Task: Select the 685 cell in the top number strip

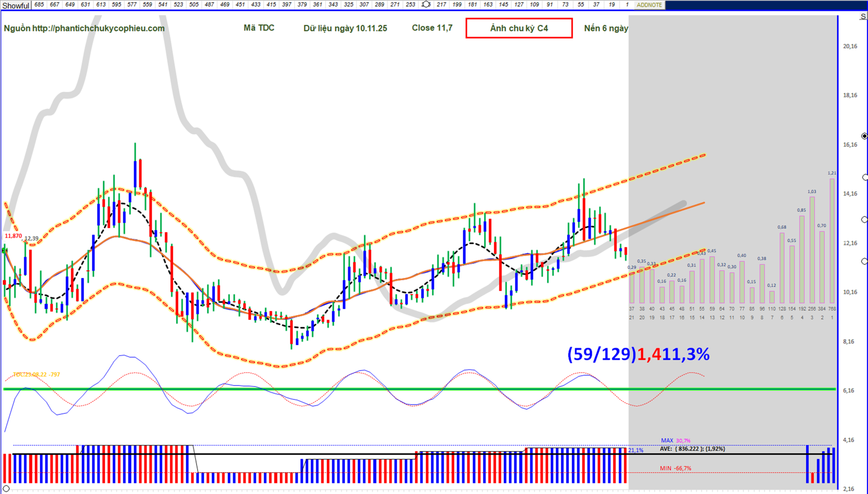Action: 39,5
